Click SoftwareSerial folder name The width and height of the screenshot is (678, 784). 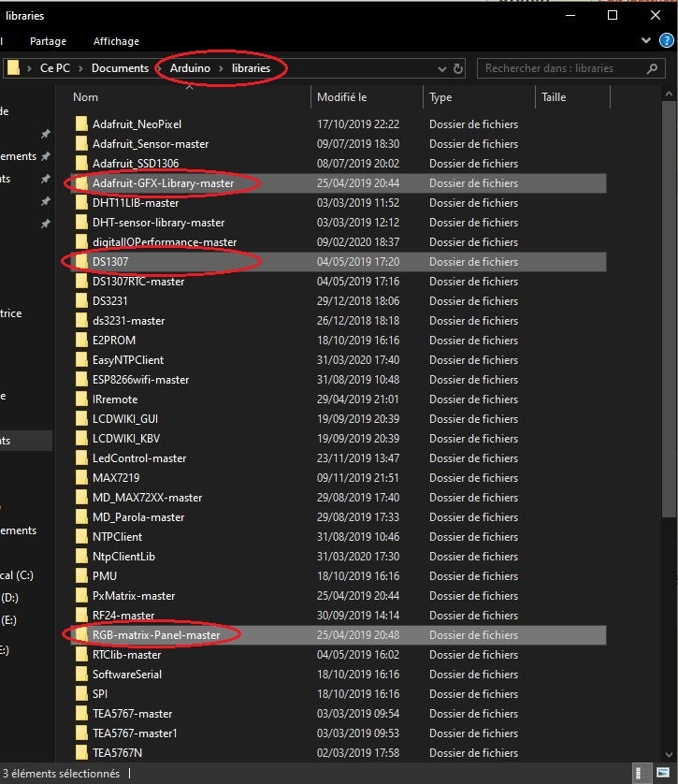[x=127, y=674]
